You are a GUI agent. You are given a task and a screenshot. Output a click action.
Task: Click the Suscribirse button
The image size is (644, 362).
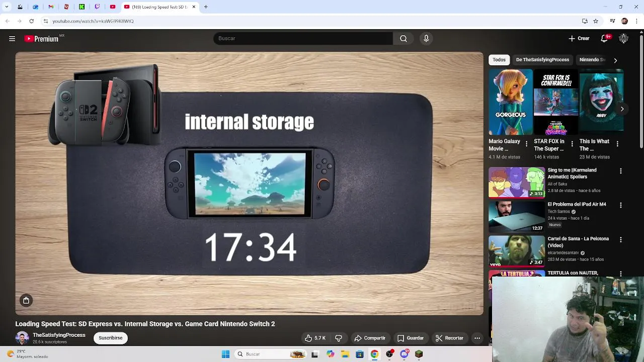(x=111, y=338)
